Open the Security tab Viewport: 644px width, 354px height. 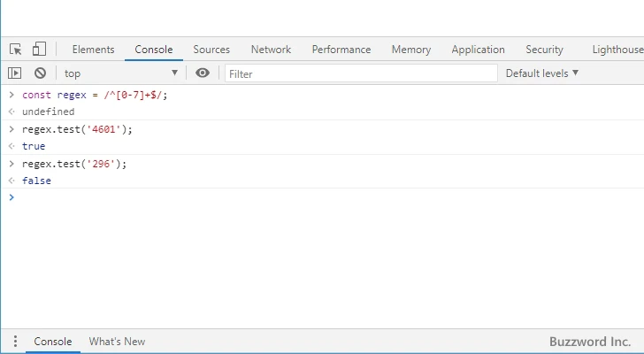pyautogui.click(x=544, y=50)
